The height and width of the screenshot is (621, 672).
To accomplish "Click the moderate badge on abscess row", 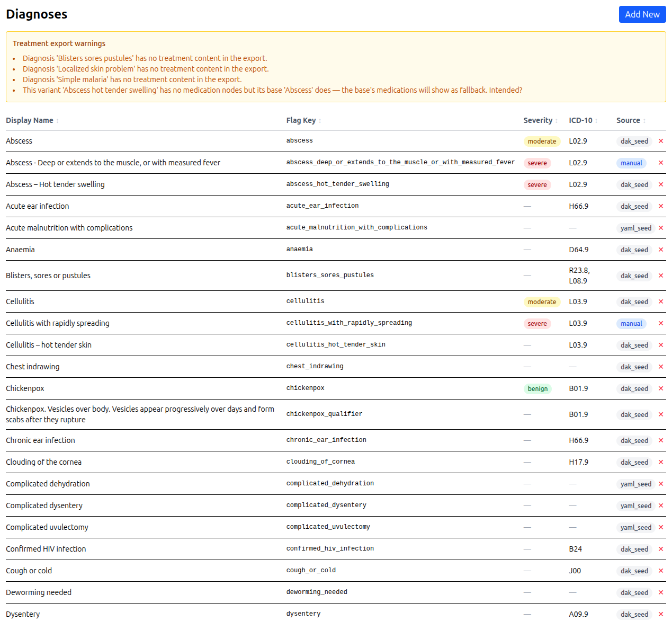I will click(x=542, y=141).
